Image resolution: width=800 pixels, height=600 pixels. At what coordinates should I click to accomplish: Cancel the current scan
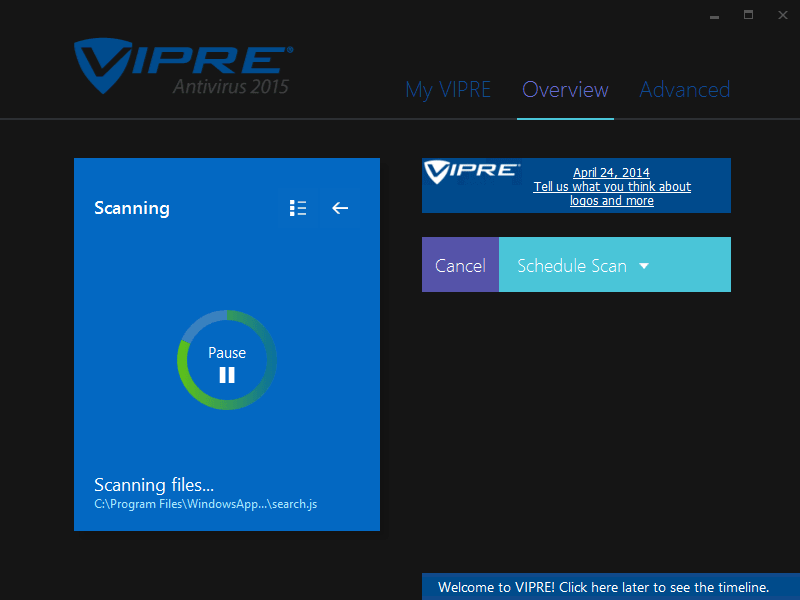click(460, 265)
